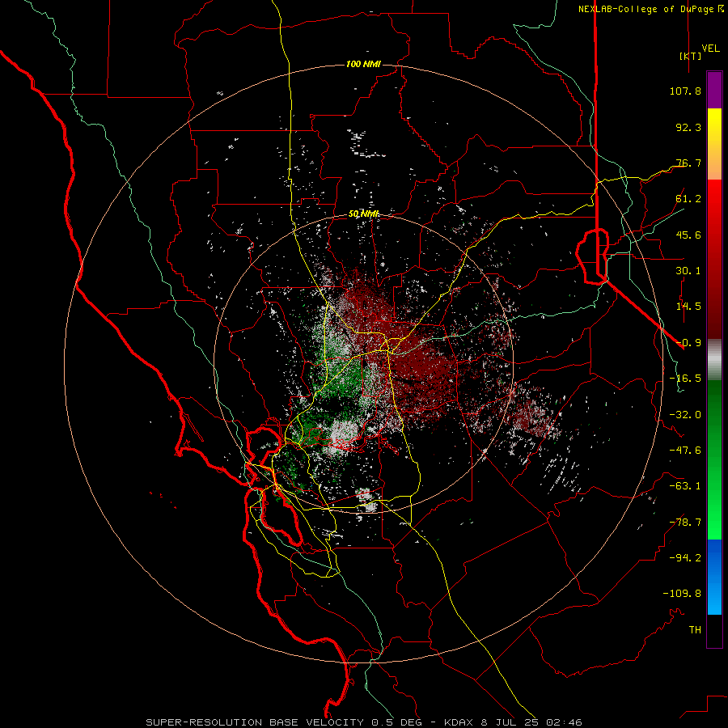
Task: Click the VEL legend heading
Action: coord(710,49)
